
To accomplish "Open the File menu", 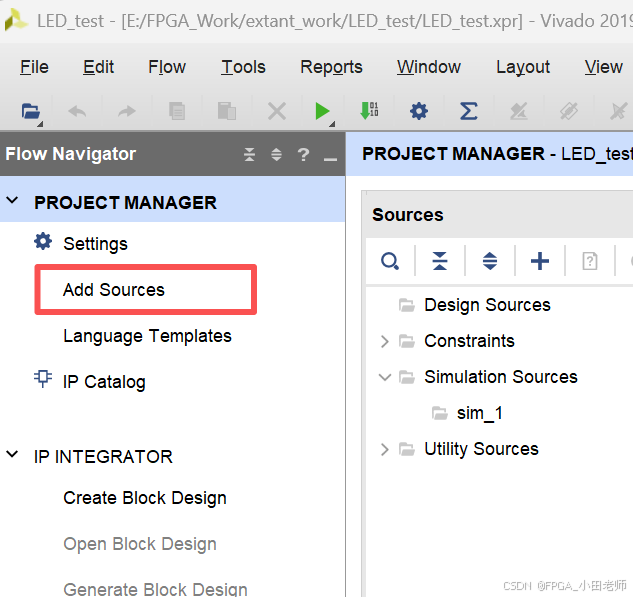I will tap(34, 67).
